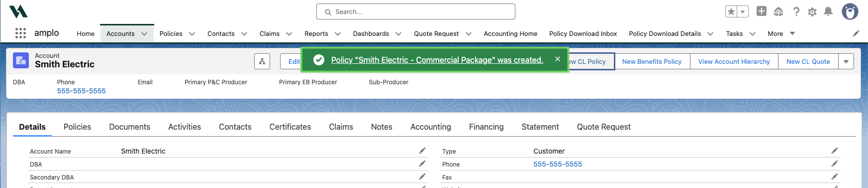868x188 pixels.
Task: Switch to the Documents tab
Action: coord(129,127)
